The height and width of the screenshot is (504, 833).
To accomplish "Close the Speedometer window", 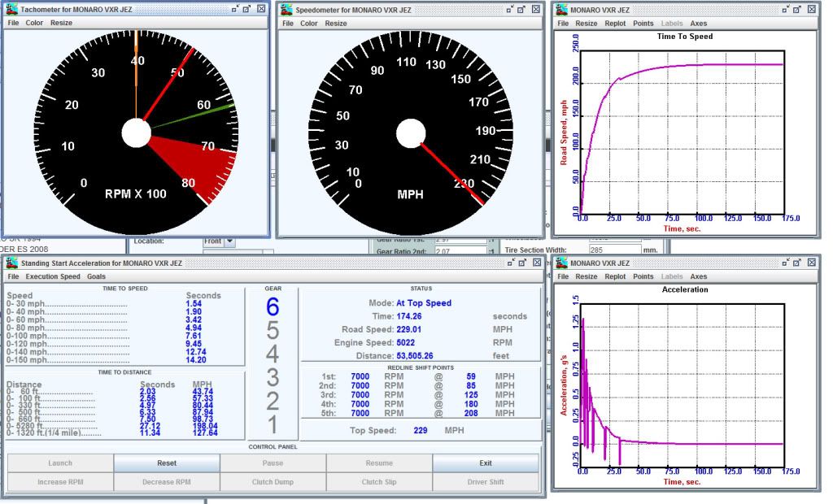I will point(536,10).
